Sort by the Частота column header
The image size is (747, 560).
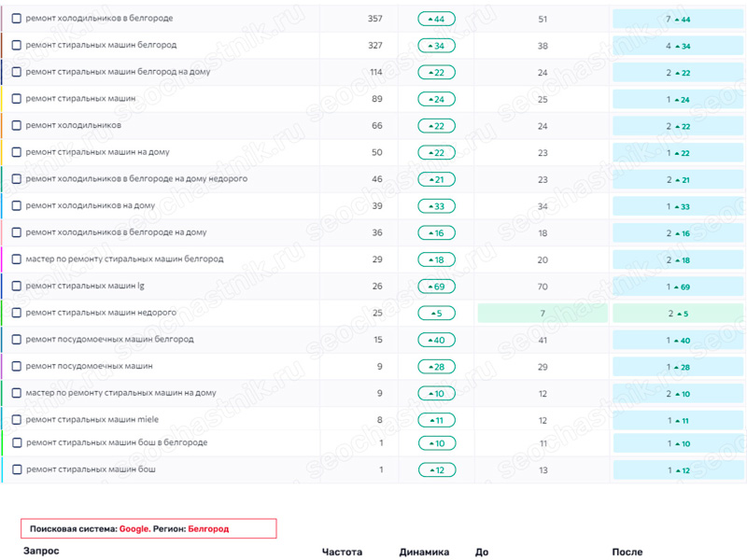pyautogui.click(x=342, y=552)
